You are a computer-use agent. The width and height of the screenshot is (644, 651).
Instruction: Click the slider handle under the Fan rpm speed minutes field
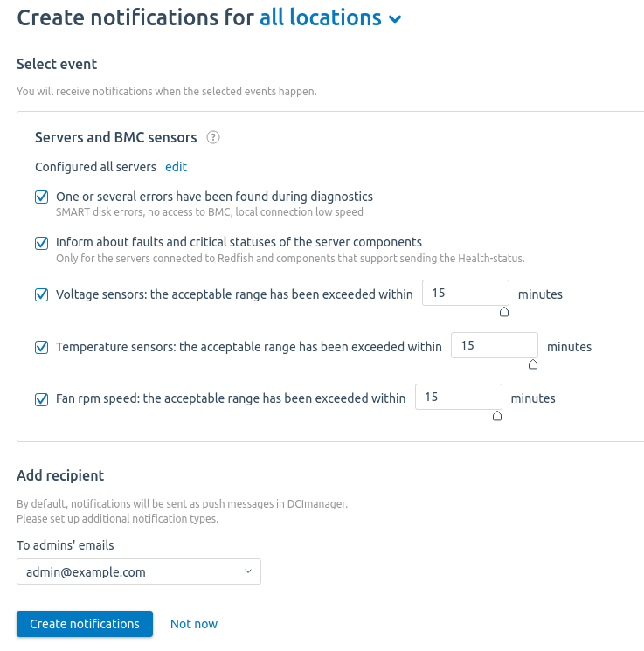point(497,416)
